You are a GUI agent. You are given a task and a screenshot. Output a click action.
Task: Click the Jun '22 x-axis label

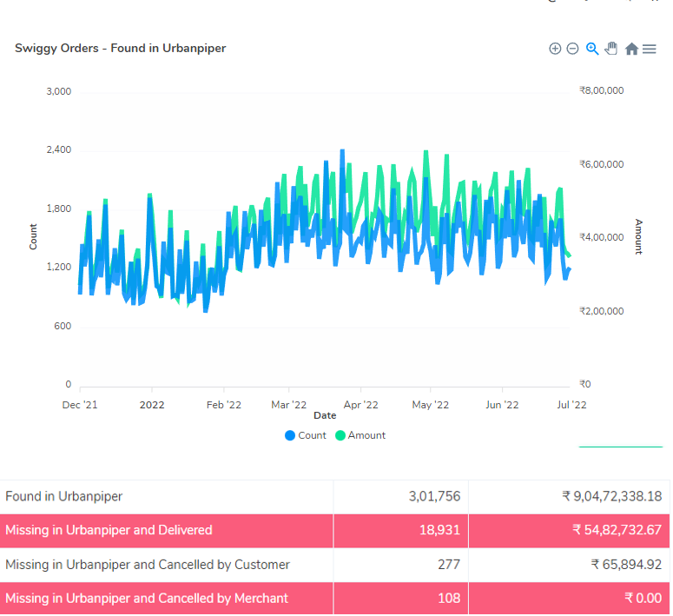coord(502,405)
